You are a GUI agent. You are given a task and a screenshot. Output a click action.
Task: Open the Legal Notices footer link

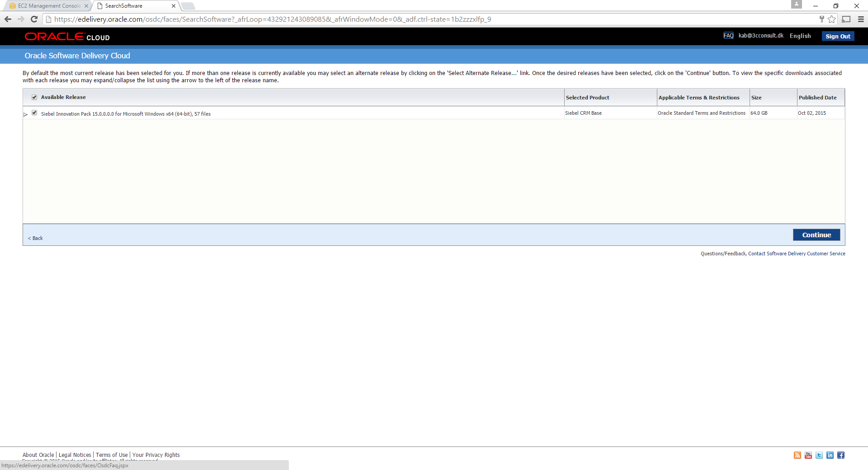(x=75, y=455)
